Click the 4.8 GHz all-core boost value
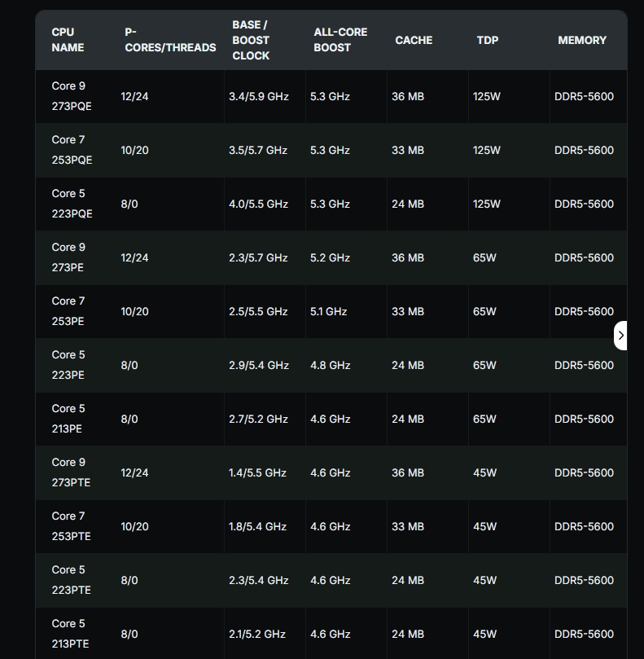Image resolution: width=644 pixels, height=659 pixels. tap(331, 366)
